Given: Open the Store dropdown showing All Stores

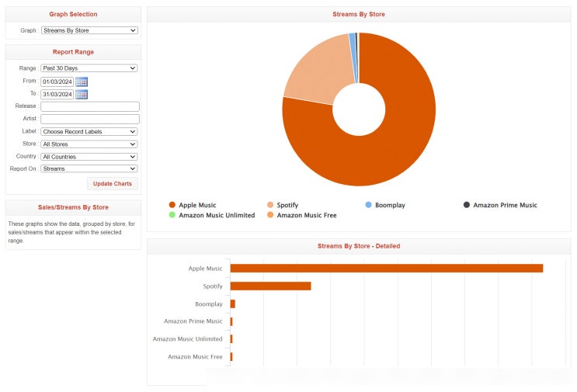Looking at the screenshot, I should pyautogui.click(x=89, y=144).
